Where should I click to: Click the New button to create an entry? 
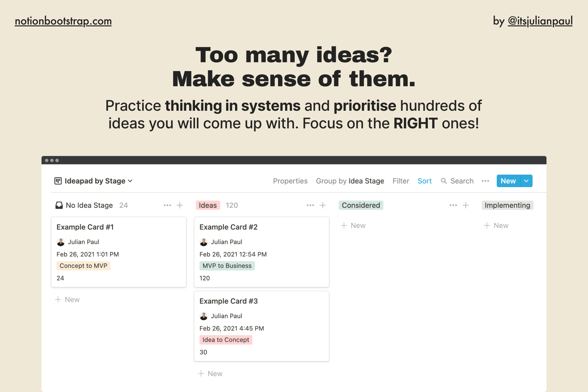click(508, 181)
